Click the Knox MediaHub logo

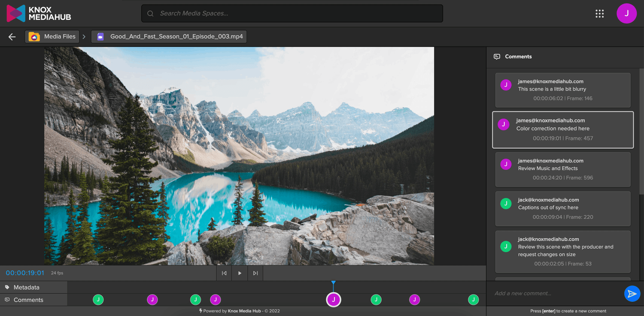39,13
